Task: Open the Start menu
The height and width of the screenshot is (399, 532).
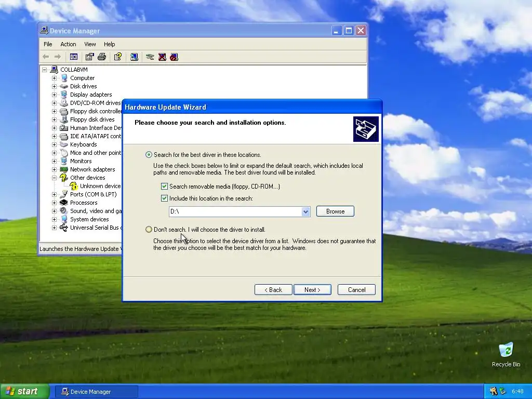Action: [25, 391]
